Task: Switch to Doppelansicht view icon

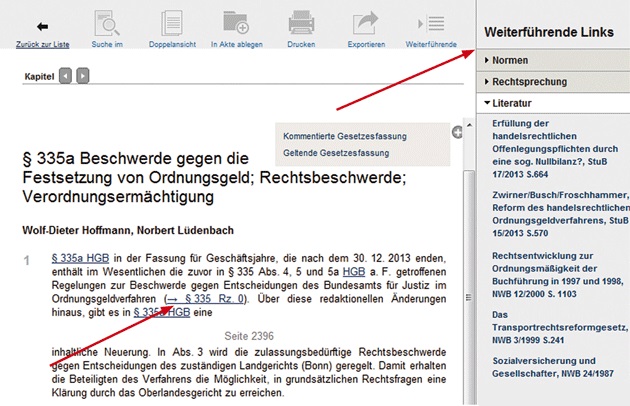Action: click(x=172, y=24)
